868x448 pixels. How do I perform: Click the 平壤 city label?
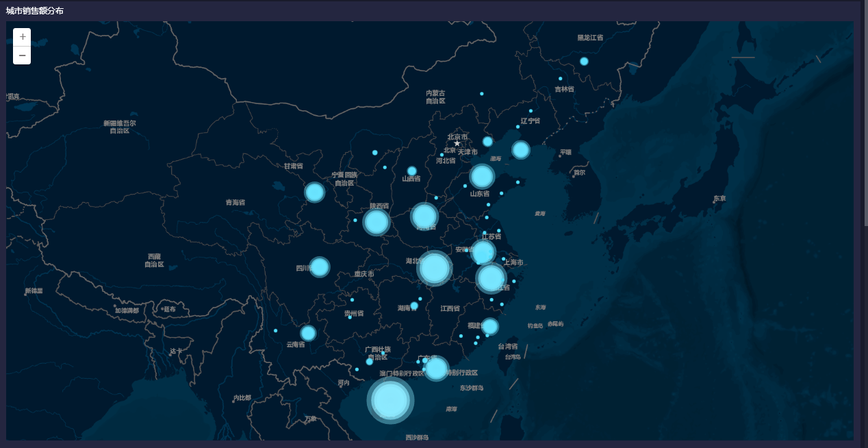pyautogui.click(x=565, y=152)
